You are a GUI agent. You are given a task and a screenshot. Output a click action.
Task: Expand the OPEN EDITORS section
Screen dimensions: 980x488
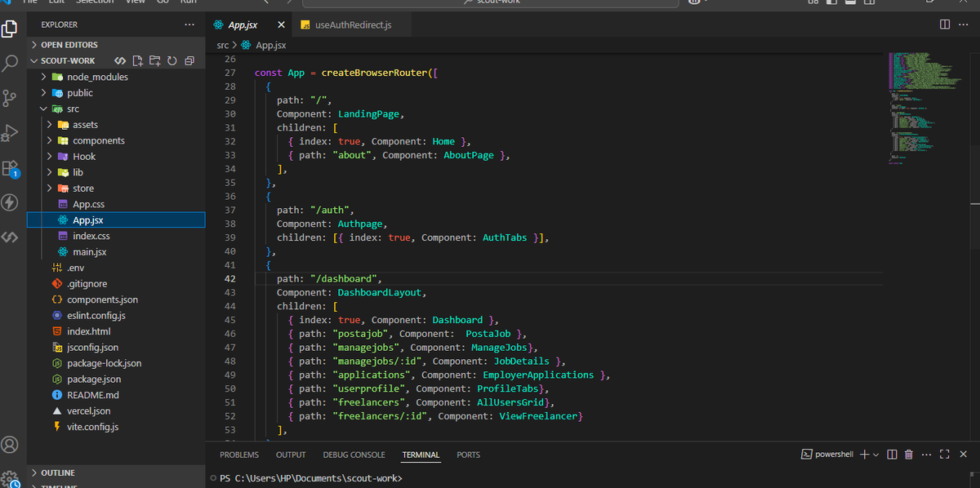(116, 45)
